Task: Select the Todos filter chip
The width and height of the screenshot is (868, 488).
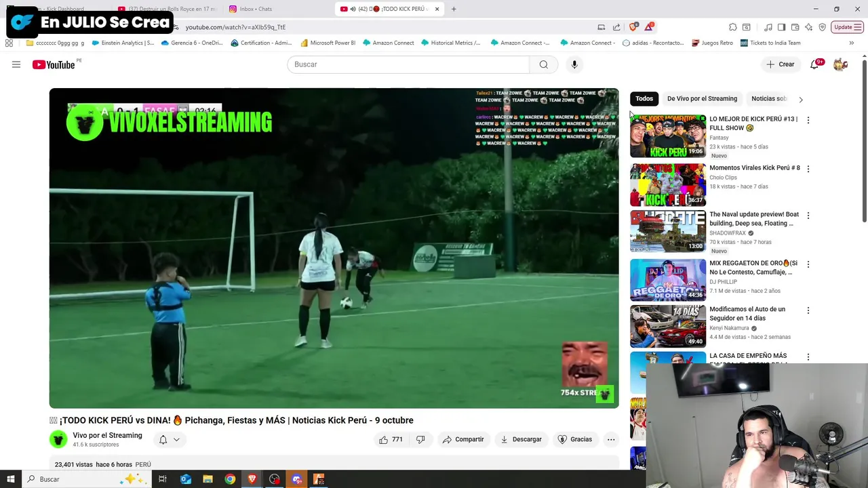Action: point(644,99)
